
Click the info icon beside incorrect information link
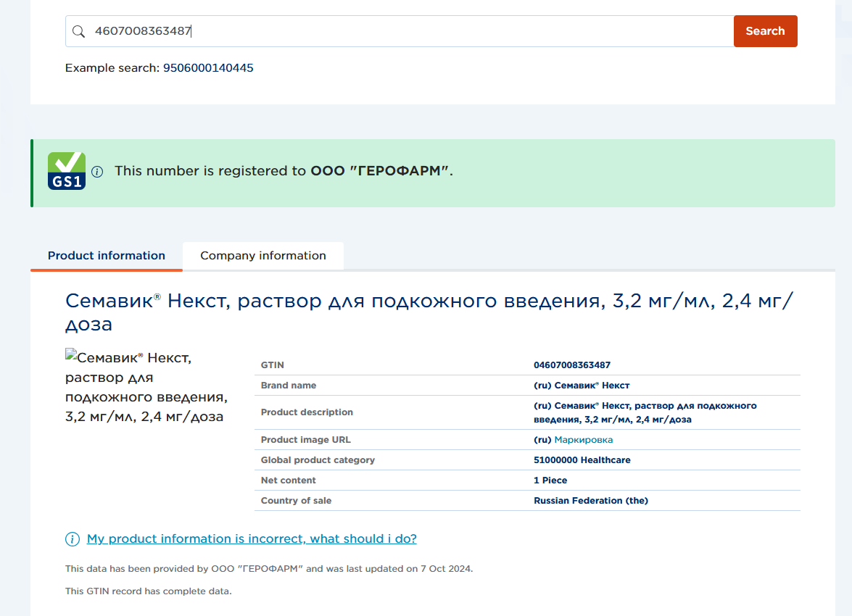(x=73, y=539)
